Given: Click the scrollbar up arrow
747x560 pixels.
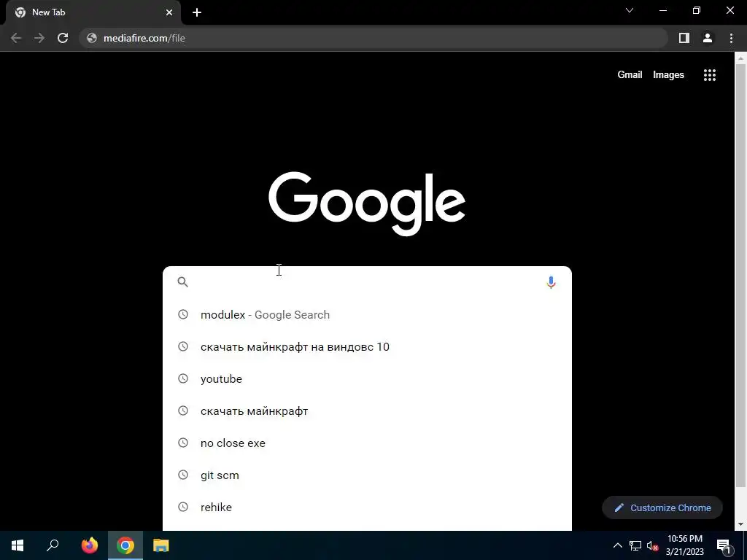Looking at the screenshot, I should tap(740, 58).
